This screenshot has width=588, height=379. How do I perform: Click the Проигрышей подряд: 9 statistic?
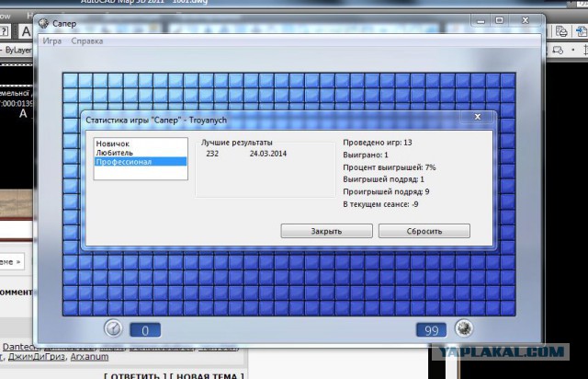(x=386, y=191)
